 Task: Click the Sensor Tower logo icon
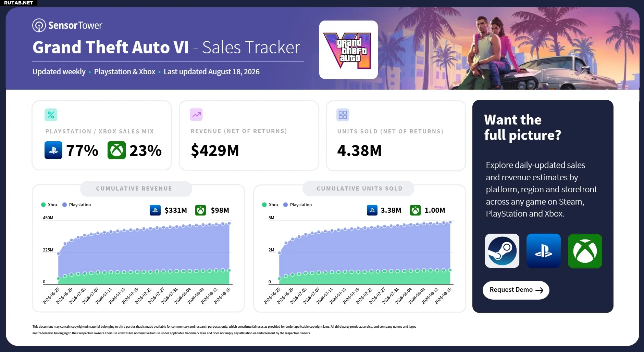point(39,25)
